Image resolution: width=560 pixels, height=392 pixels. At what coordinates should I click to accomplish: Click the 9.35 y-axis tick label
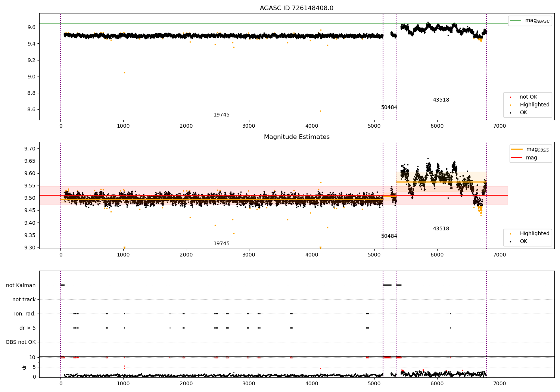point(30,235)
